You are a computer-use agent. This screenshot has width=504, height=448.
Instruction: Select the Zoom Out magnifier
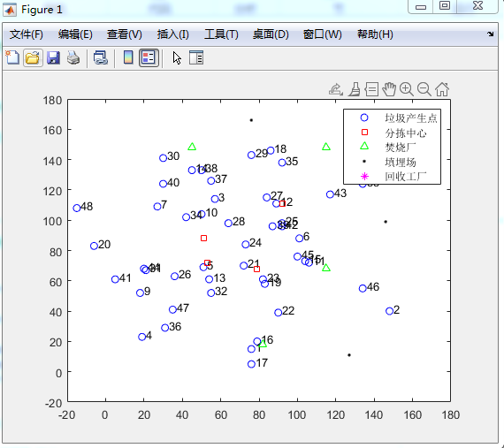click(424, 89)
